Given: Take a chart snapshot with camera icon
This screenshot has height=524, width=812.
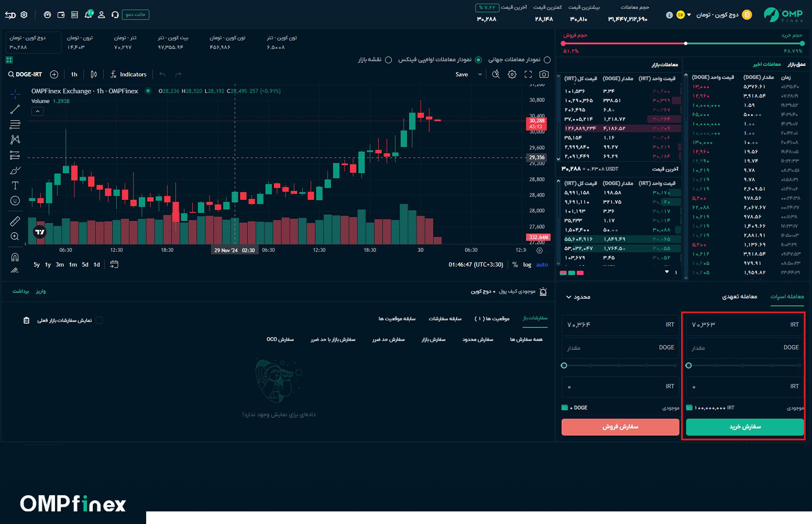Looking at the screenshot, I should pyautogui.click(x=544, y=74).
